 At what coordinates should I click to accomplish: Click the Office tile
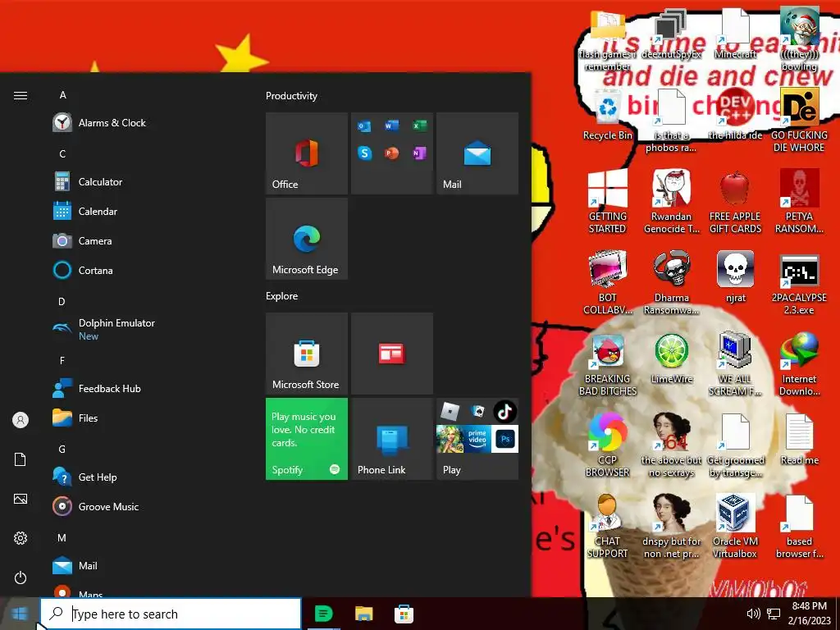(307, 153)
